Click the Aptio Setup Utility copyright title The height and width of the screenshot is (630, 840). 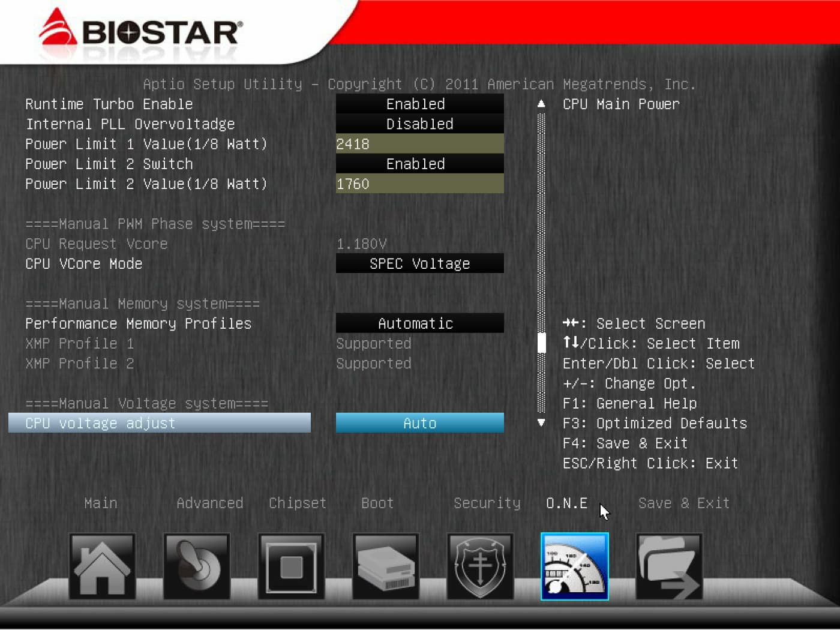(419, 84)
